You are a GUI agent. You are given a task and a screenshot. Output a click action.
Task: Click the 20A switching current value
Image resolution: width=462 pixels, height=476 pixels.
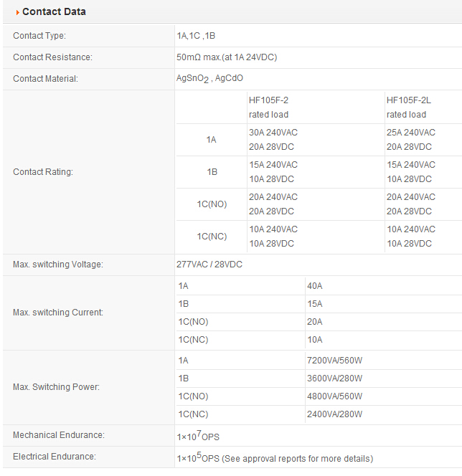click(315, 322)
